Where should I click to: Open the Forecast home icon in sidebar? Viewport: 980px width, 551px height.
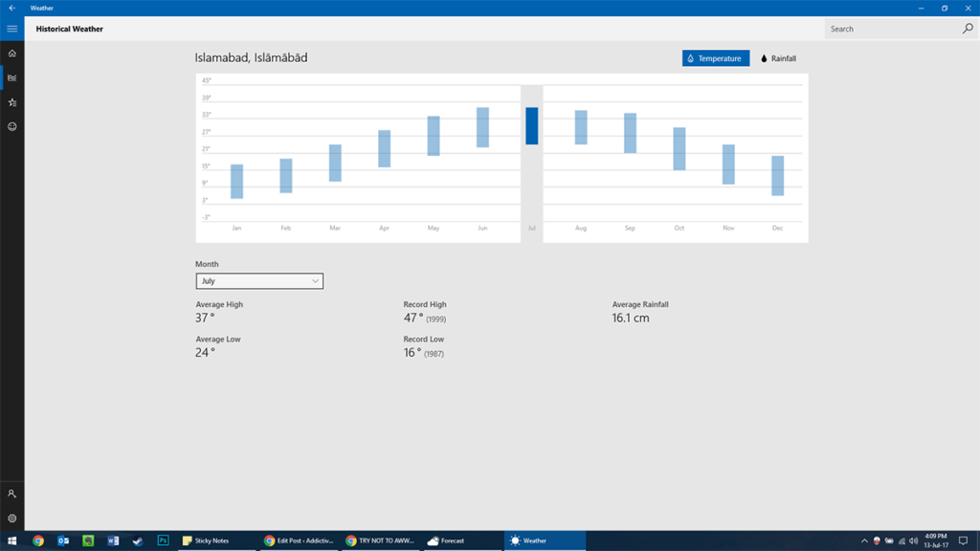(x=11, y=54)
